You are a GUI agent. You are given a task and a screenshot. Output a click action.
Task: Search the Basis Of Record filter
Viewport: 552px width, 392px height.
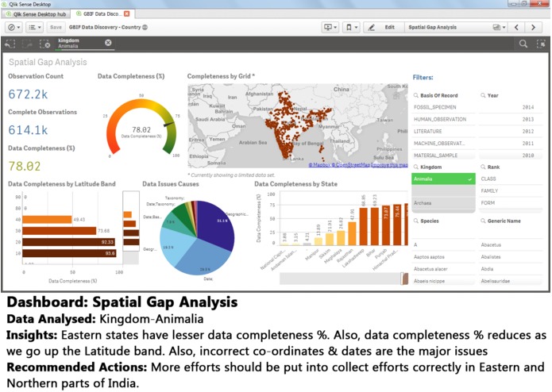click(415, 95)
